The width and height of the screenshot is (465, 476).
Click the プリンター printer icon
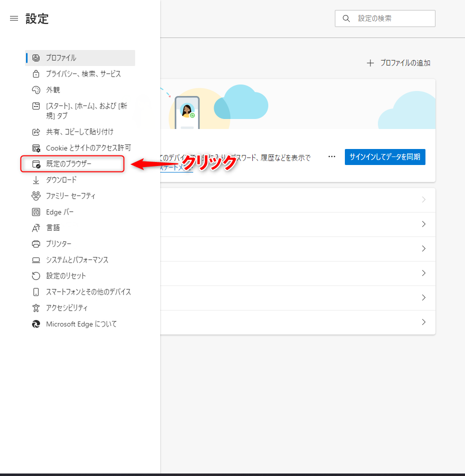(36, 244)
